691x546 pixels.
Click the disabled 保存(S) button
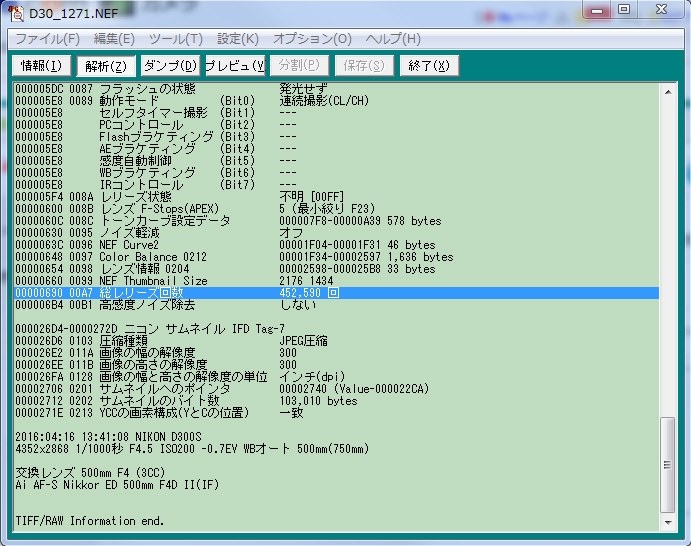coord(364,66)
